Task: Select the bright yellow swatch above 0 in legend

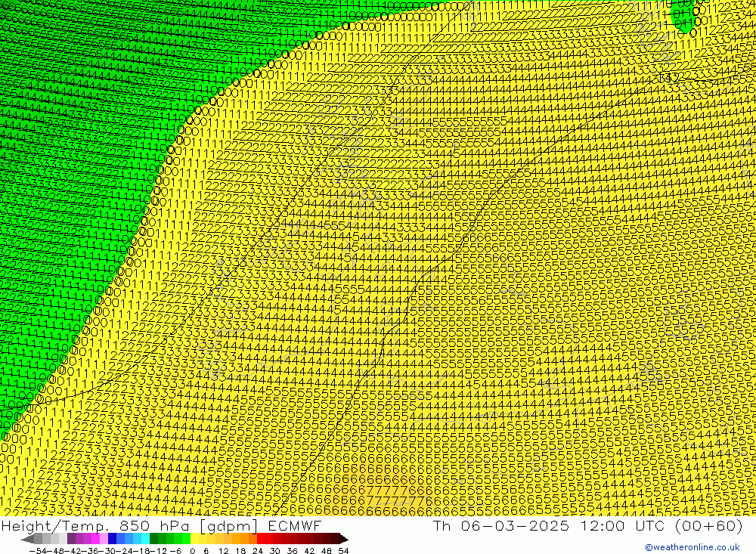Action: pos(194,539)
